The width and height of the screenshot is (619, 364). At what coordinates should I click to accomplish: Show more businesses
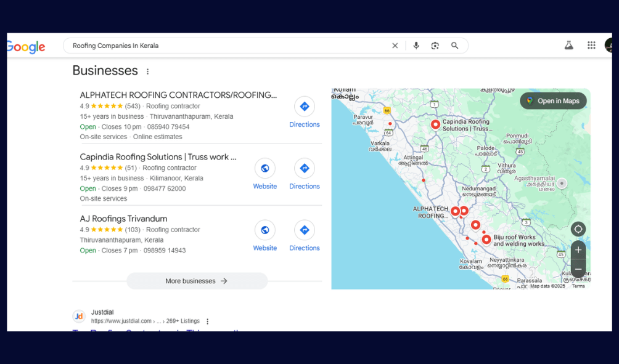(197, 281)
